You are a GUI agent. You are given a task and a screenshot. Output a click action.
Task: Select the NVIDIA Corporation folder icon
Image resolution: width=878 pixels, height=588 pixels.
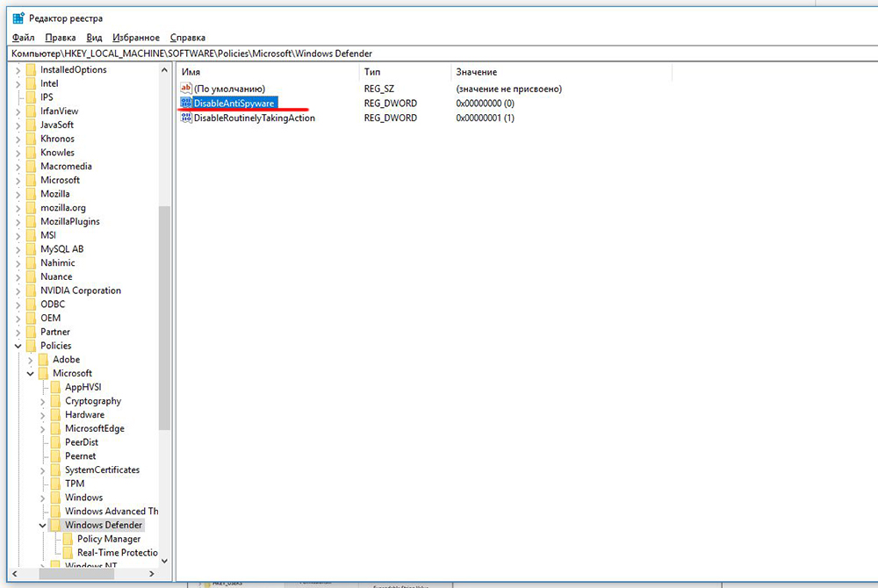[x=31, y=290]
